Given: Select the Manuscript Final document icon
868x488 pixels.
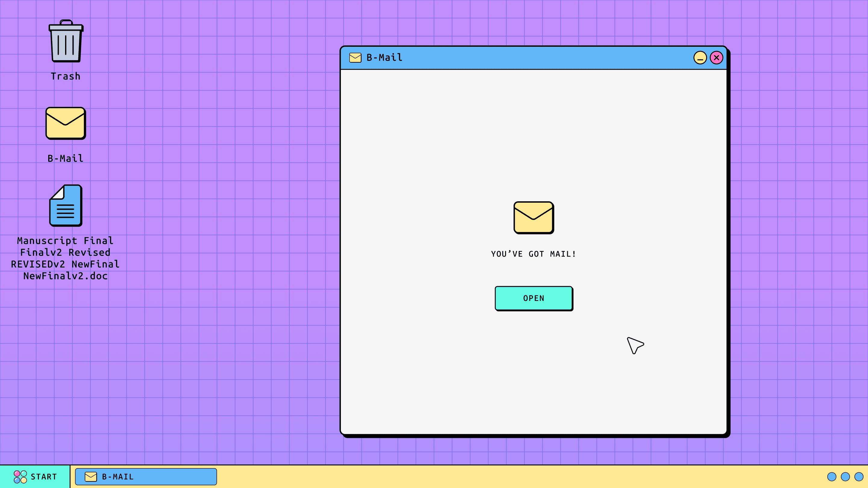Looking at the screenshot, I should pyautogui.click(x=66, y=205).
